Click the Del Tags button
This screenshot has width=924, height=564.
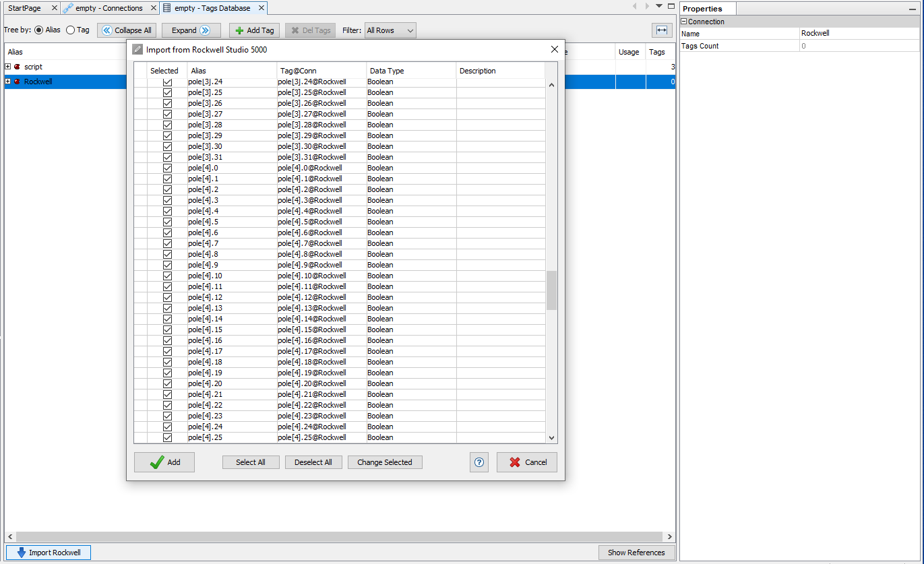point(310,30)
